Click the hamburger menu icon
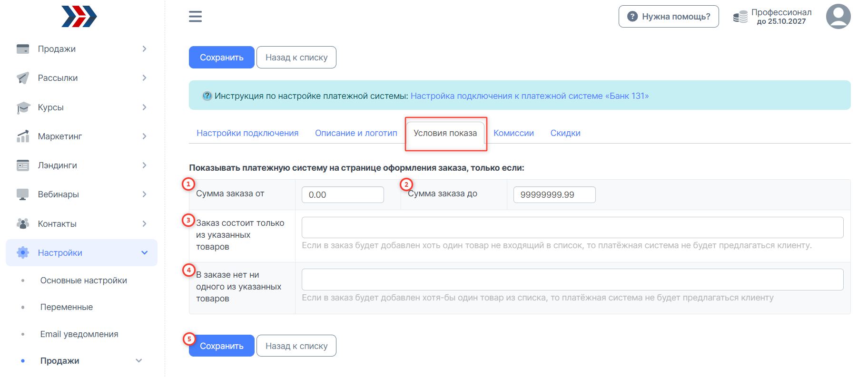The image size is (868, 377). (x=195, y=17)
